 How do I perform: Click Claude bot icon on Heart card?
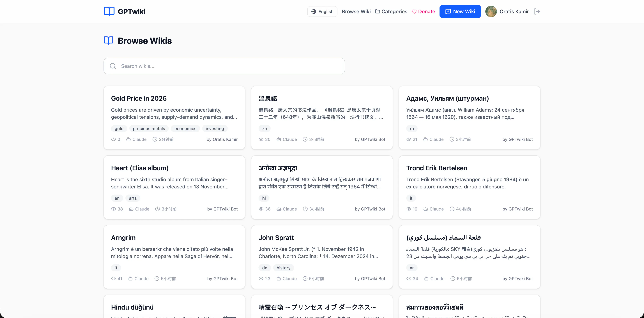tap(131, 209)
